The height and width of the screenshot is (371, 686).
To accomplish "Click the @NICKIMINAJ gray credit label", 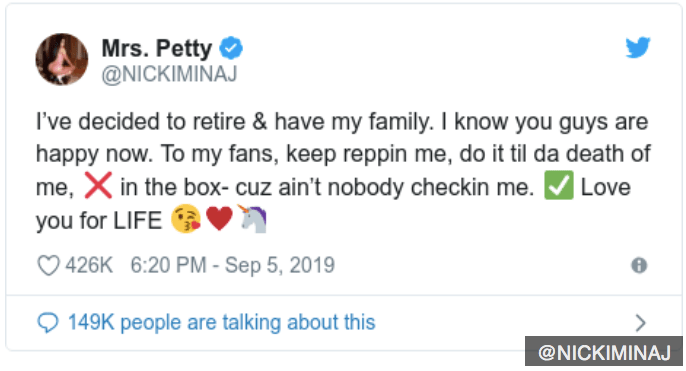I will point(604,352).
